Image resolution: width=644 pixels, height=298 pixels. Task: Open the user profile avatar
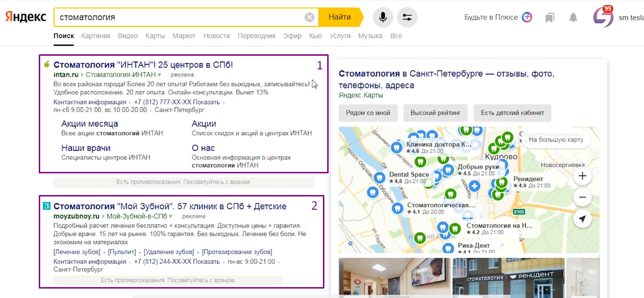(603, 17)
